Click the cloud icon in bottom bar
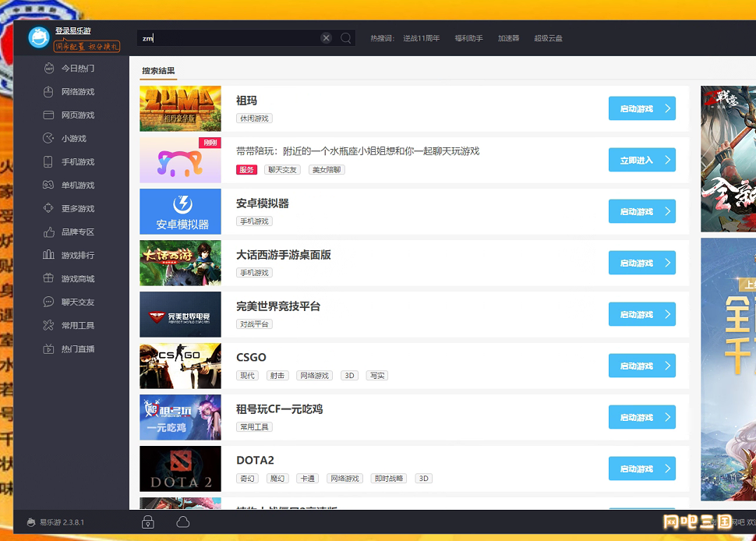The image size is (756, 541). pyautogui.click(x=182, y=522)
